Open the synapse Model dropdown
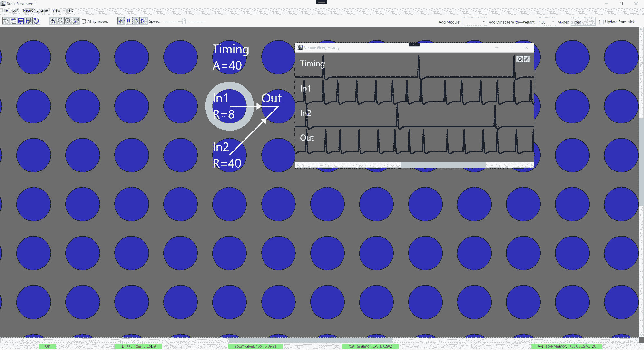This screenshot has width=644, height=350. click(x=583, y=22)
